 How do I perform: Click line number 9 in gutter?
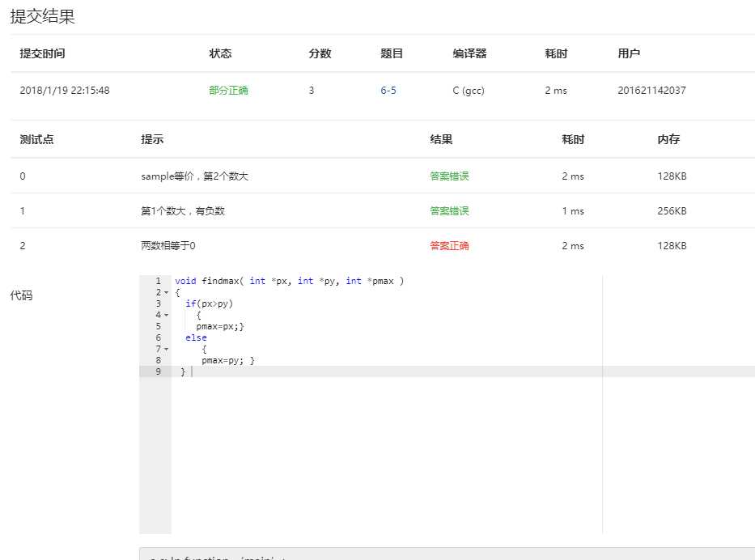[159, 371]
